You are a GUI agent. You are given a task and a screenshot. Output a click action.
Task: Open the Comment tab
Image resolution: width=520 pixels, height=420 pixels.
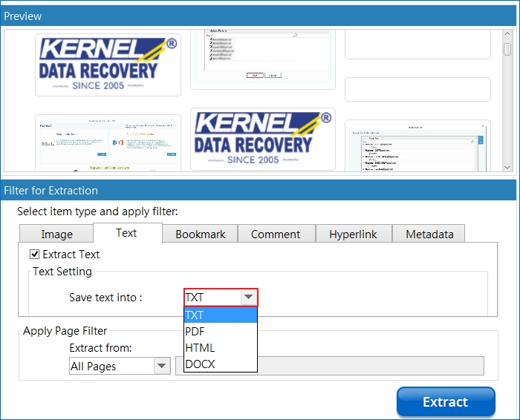pyautogui.click(x=276, y=234)
